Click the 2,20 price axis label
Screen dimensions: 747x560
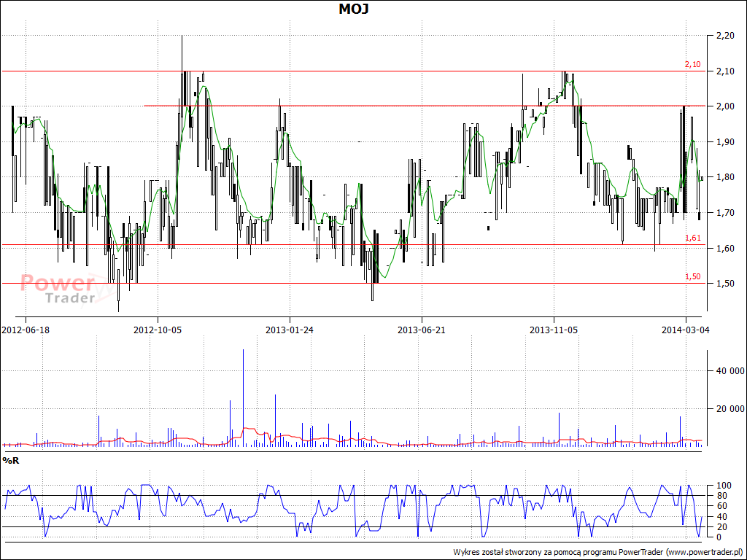click(x=724, y=36)
